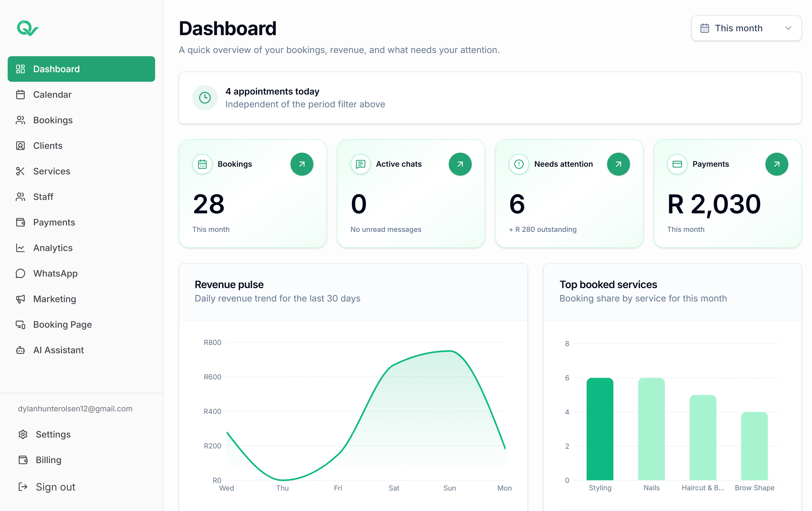Image resolution: width=812 pixels, height=511 pixels.
Task: Click the AI Assistant robot icon
Action: click(20, 350)
